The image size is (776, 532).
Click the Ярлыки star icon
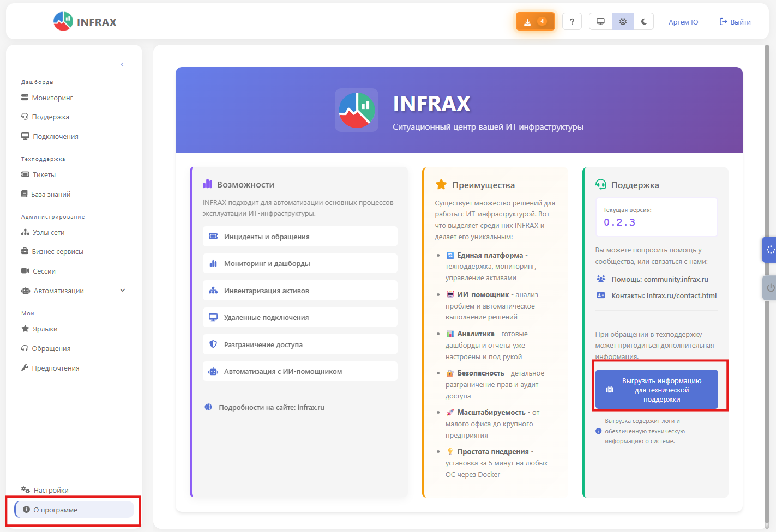coord(25,329)
